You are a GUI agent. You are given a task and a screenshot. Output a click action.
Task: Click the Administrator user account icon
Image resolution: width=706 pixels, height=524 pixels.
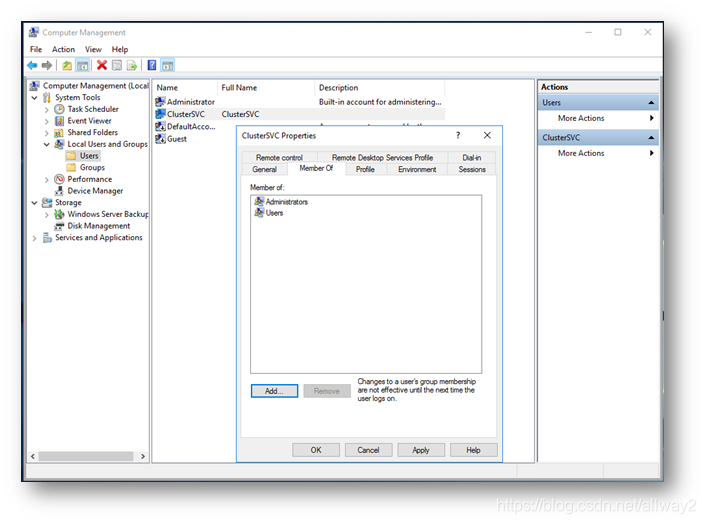coord(160,102)
